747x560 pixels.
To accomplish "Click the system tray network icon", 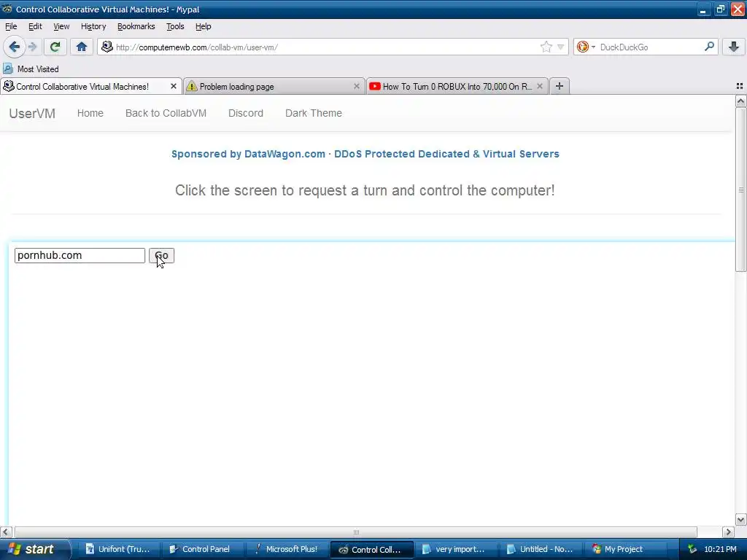I will [x=692, y=549].
